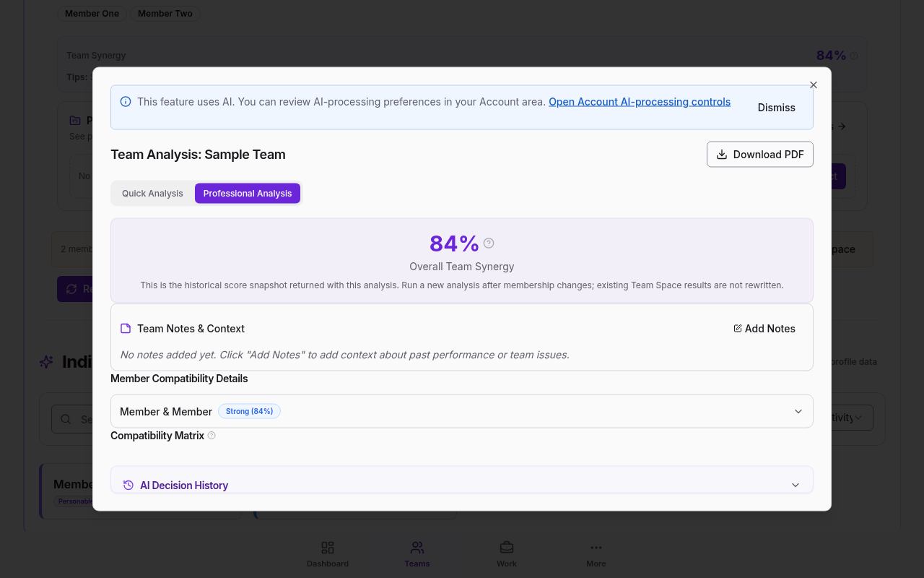
Task: Open the Work briefcase icon in navigation
Action: [507, 548]
